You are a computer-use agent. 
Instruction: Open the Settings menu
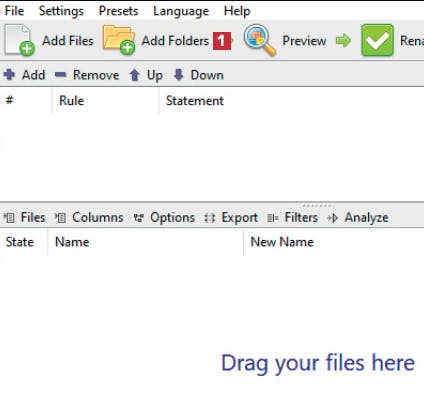pyautogui.click(x=61, y=11)
